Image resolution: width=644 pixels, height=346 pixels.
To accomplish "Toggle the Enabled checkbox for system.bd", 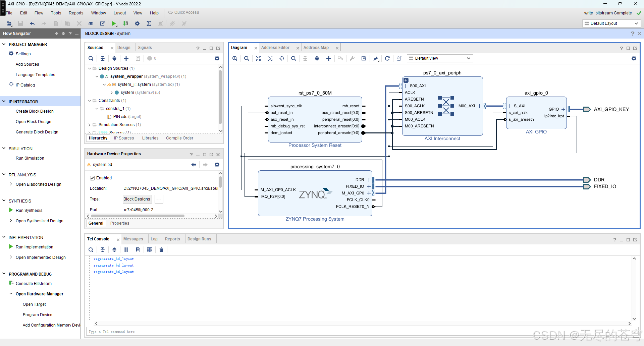I will coord(92,178).
